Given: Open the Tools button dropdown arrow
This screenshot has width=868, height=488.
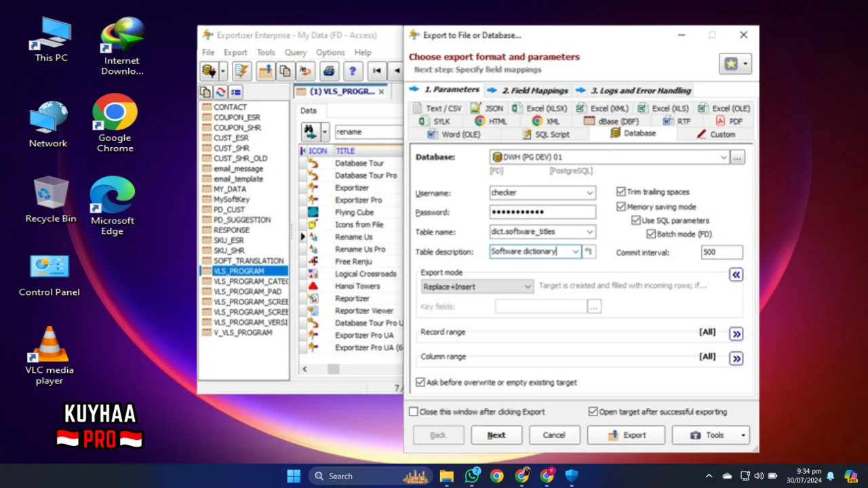Looking at the screenshot, I should click(743, 435).
